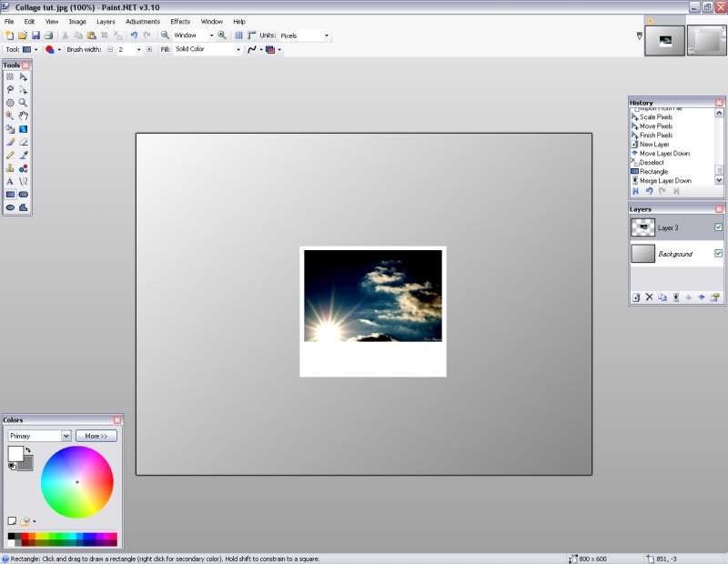Select the Ellipse Select tool

(x=10, y=103)
